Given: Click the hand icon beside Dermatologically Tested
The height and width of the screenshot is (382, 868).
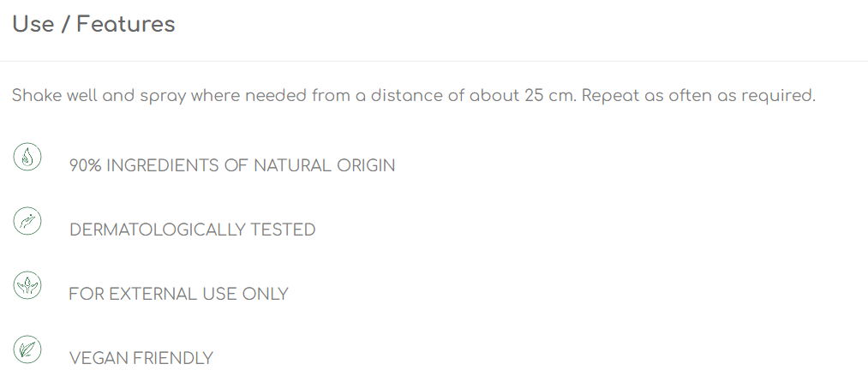Looking at the screenshot, I should coord(27,221).
